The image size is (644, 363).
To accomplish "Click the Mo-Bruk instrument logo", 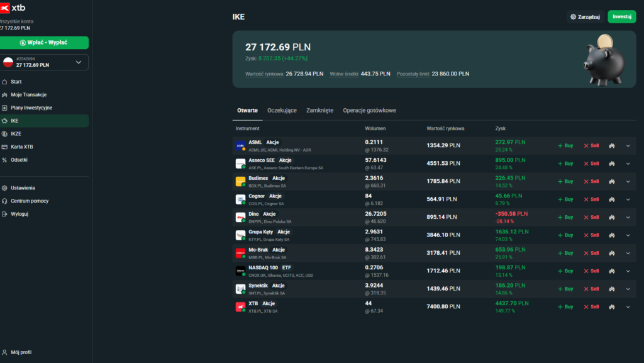I will click(x=240, y=254).
